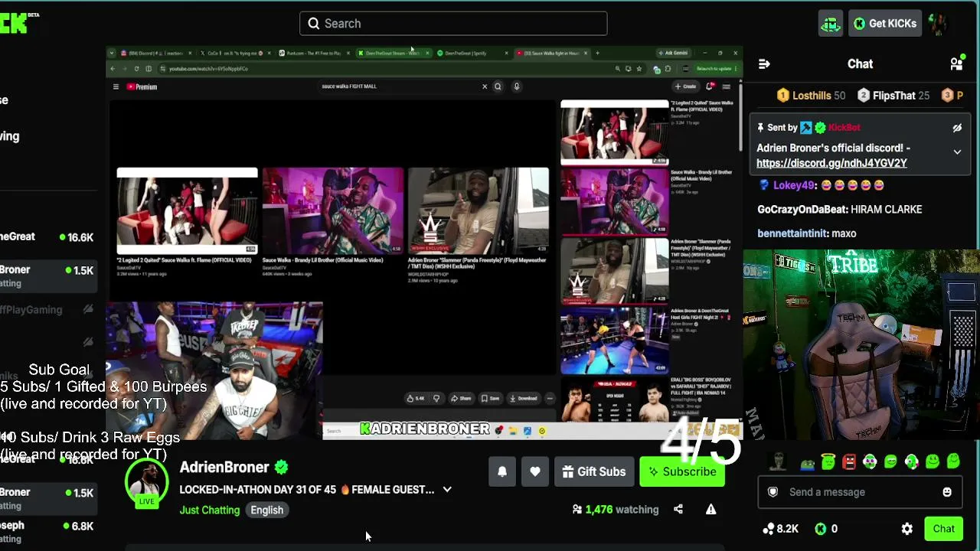Open the Lokey49 username in chat
The image size is (980, 551).
[795, 185]
